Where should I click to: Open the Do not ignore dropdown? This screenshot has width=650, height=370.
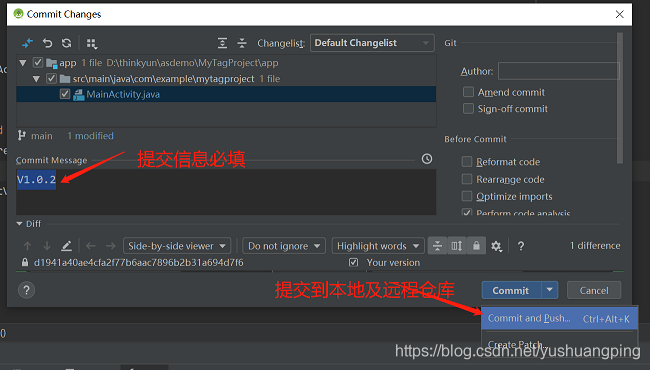(284, 246)
